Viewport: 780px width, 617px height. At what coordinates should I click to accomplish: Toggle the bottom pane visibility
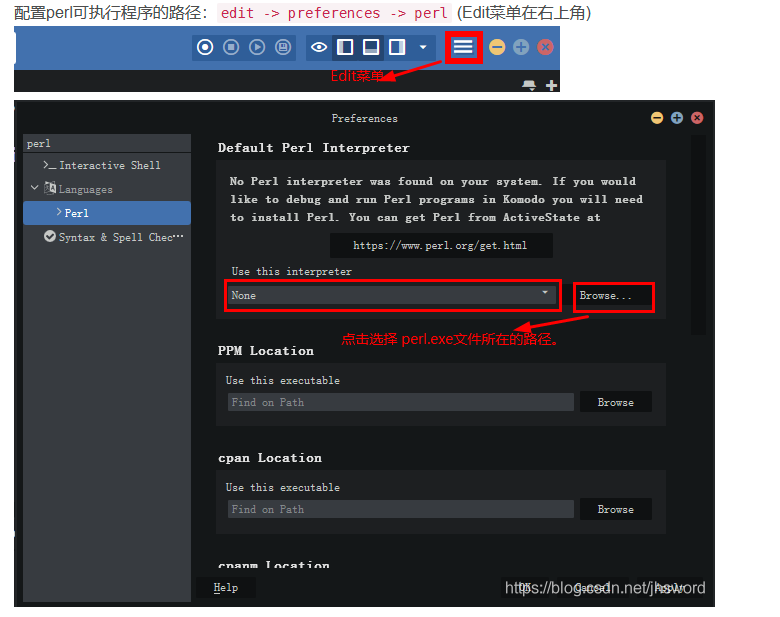click(x=371, y=47)
